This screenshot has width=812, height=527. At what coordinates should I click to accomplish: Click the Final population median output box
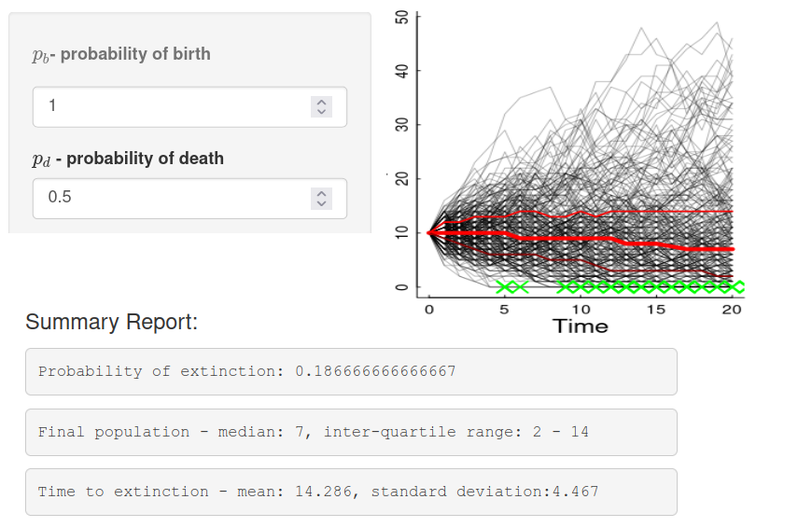click(351, 432)
